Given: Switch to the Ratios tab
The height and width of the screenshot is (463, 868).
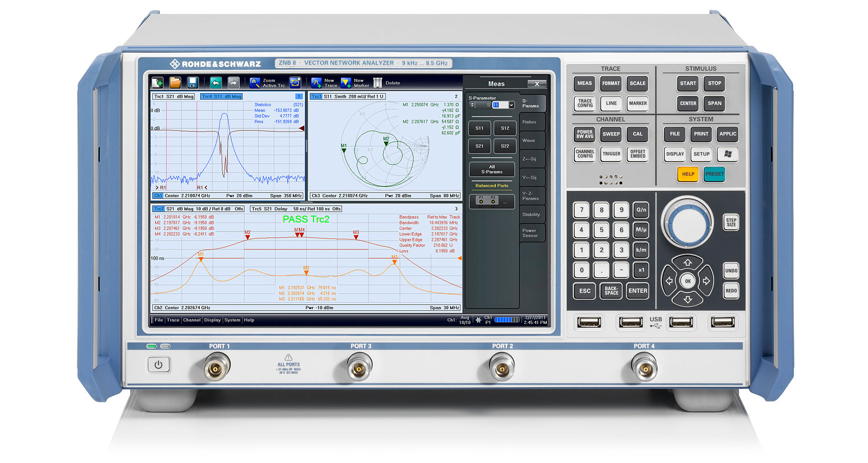Looking at the screenshot, I should (x=529, y=122).
